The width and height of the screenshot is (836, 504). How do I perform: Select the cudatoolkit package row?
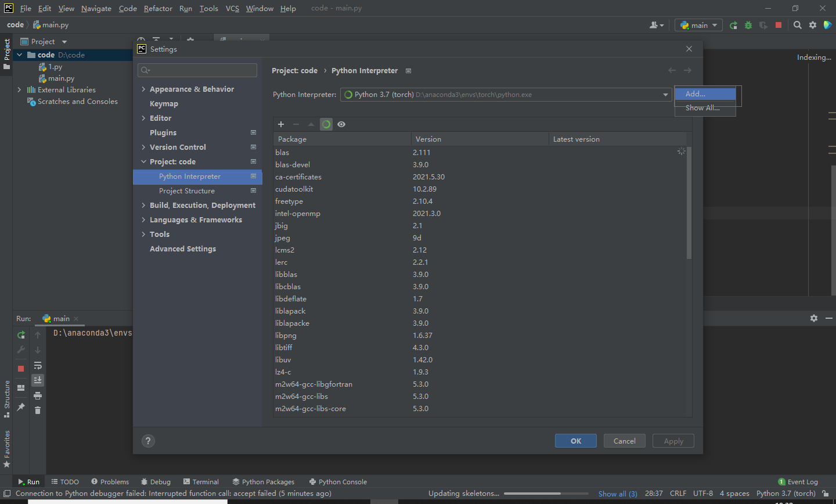480,189
